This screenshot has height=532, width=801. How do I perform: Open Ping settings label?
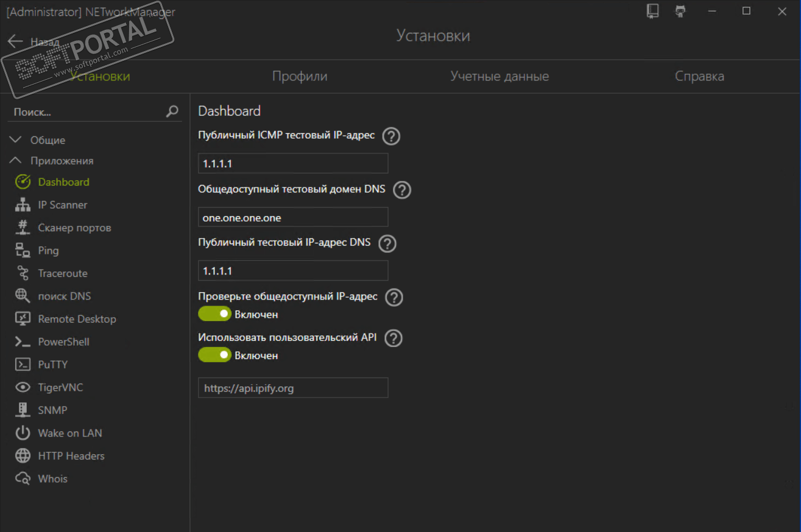[x=48, y=250]
